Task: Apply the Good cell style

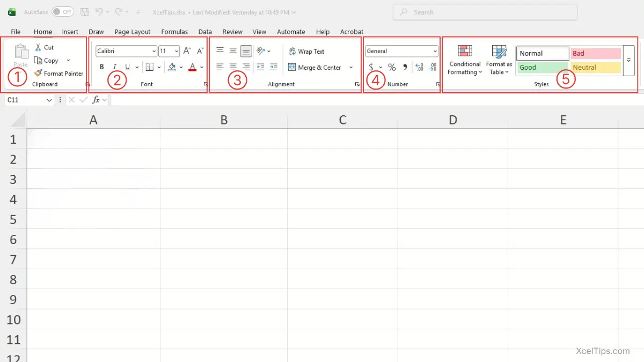Action: pyautogui.click(x=542, y=67)
